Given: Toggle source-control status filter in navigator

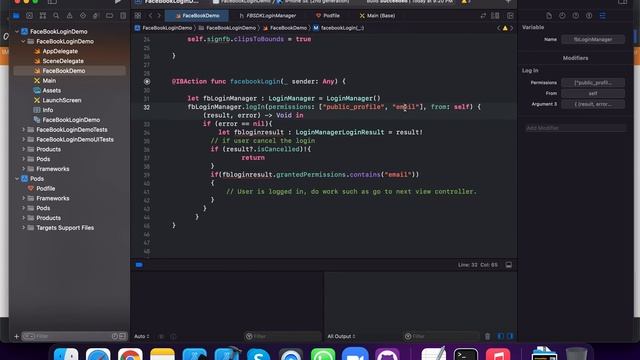Looking at the screenshot, I should tap(122, 336).
